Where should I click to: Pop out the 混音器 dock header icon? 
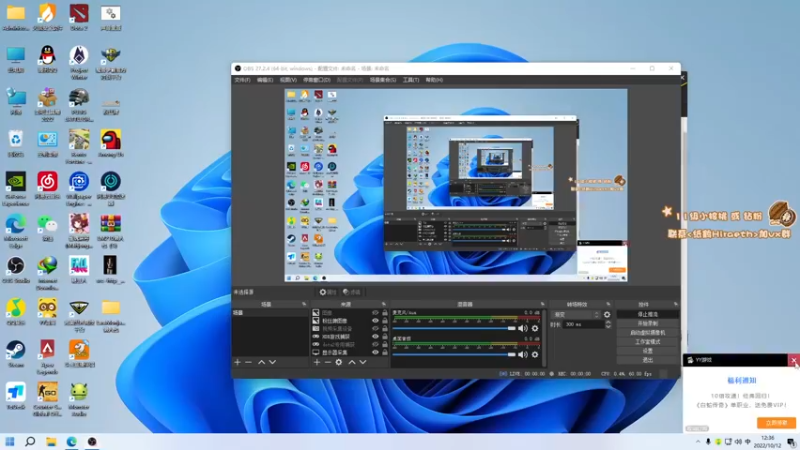[542, 304]
